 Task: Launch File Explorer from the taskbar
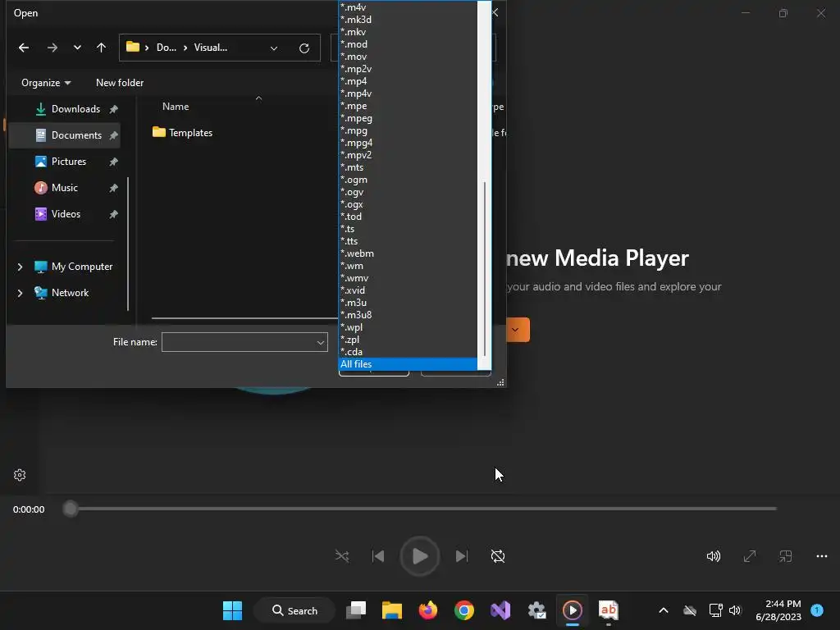(x=391, y=610)
